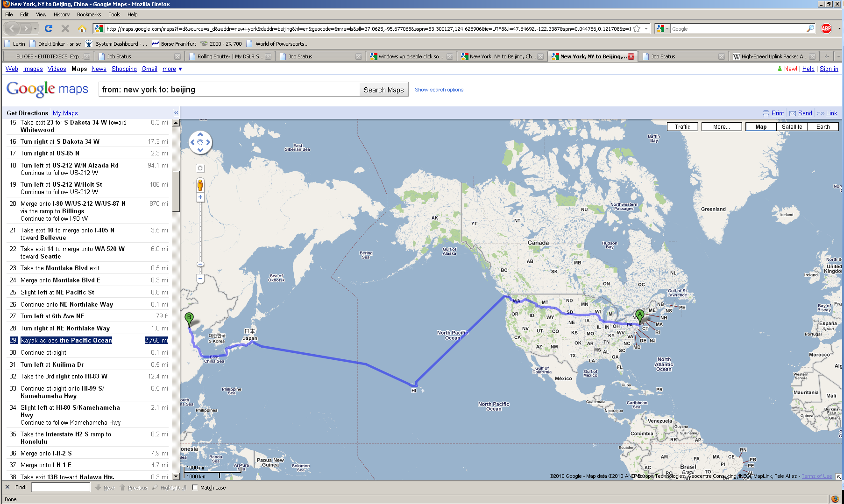
Task: Open the URL bar history dropdown arrow
Action: (x=646, y=29)
